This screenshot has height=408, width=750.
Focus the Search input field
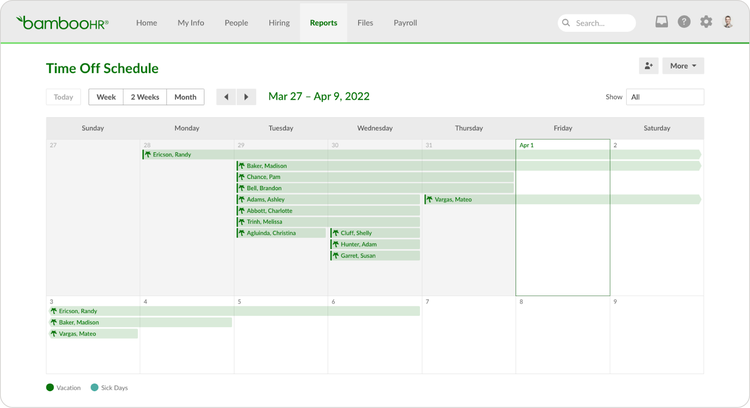coord(596,22)
